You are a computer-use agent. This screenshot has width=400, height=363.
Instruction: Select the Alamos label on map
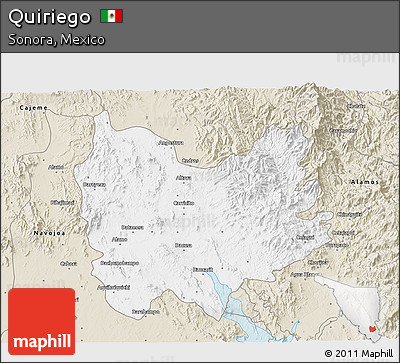[x=364, y=182]
